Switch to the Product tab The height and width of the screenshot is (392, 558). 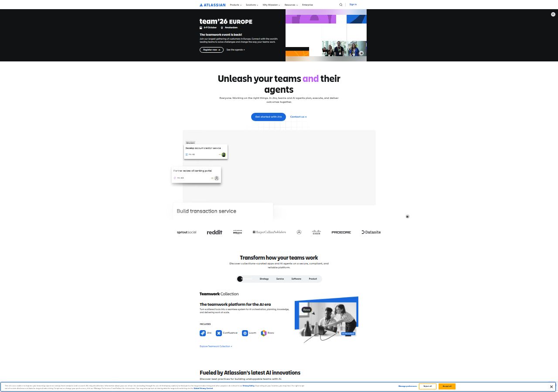click(313, 279)
